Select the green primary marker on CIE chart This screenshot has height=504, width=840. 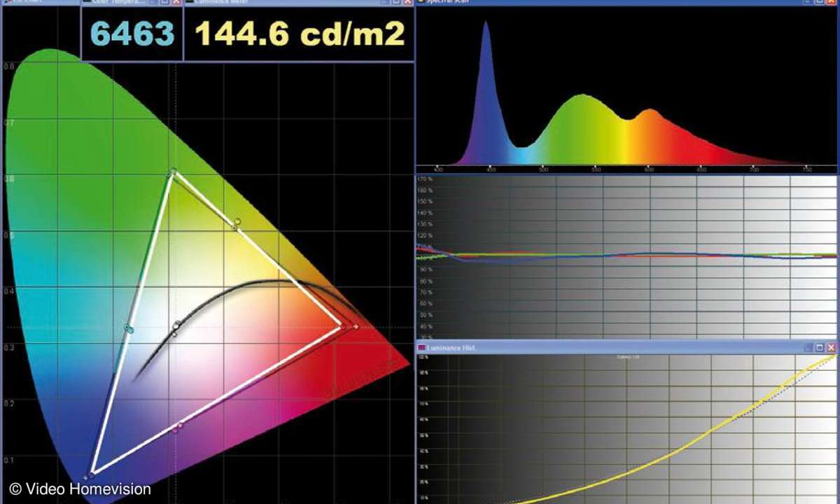[x=172, y=171]
